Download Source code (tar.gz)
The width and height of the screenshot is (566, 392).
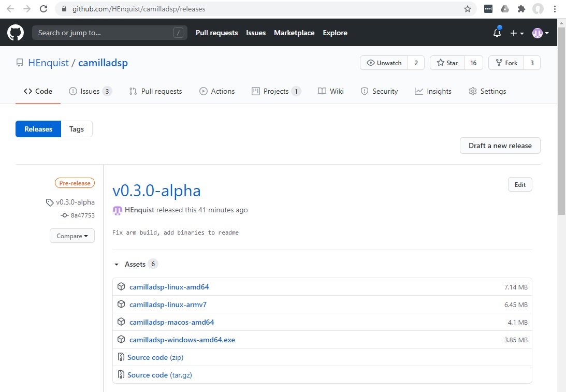point(159,375)
